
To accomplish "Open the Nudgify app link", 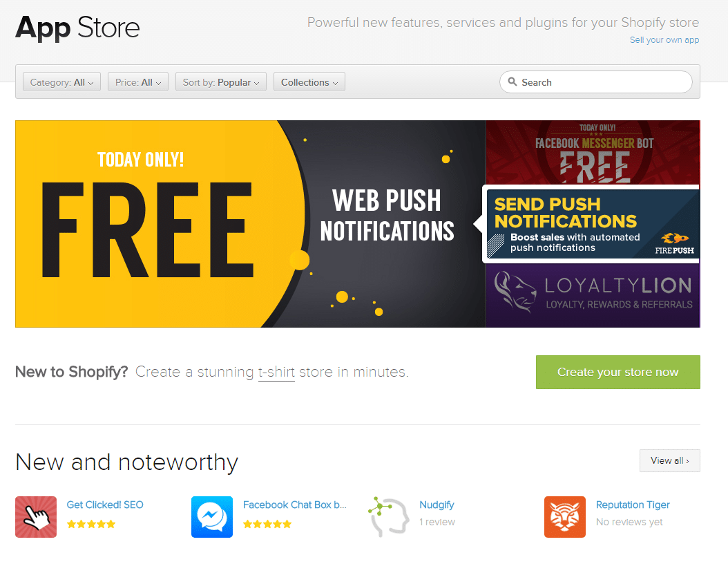I will (437, 505).
